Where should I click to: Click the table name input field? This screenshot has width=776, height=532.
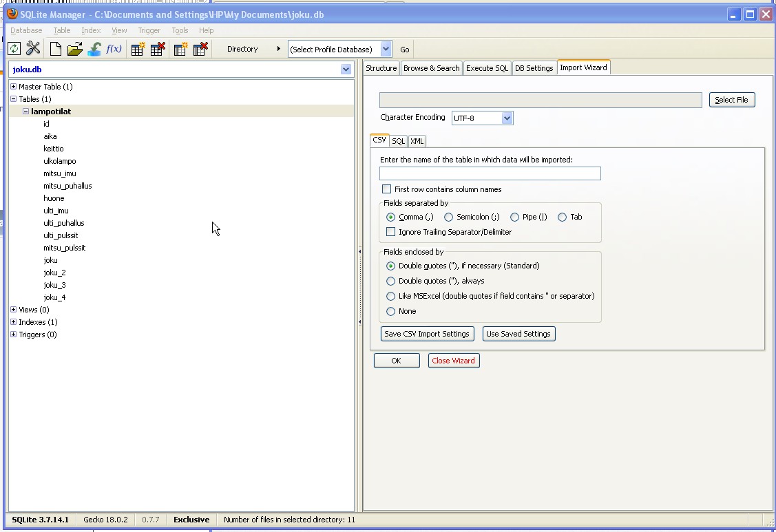(490, 173)
